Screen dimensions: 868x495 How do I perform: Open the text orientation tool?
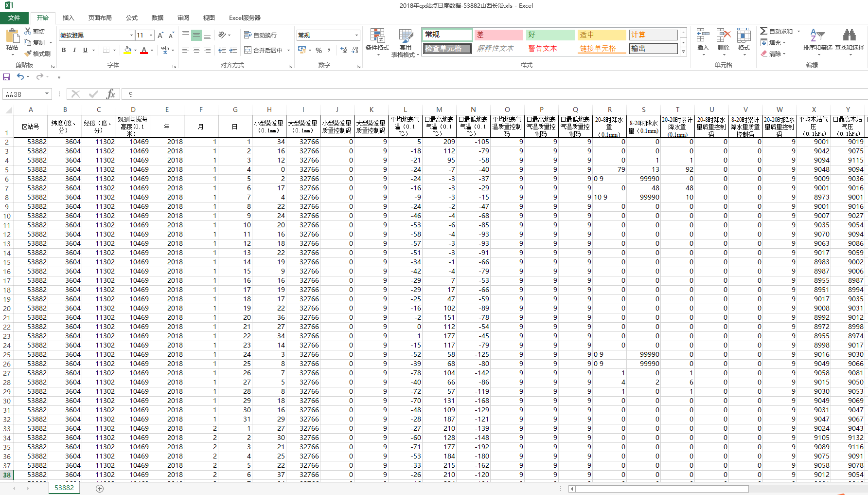(223, 35)
